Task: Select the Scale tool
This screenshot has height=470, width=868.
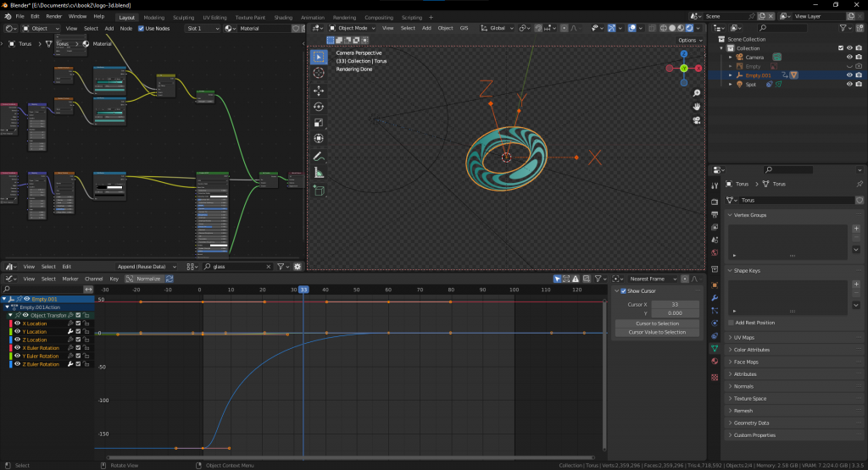Action: tap(319, 123)
